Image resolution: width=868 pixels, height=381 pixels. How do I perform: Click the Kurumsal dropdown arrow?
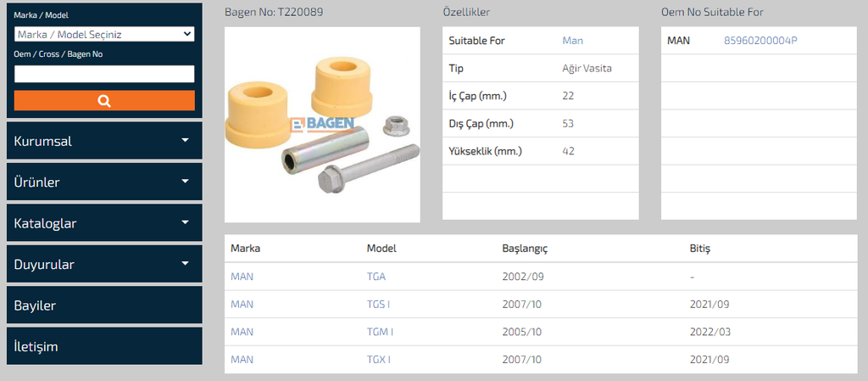pos(186,140)
